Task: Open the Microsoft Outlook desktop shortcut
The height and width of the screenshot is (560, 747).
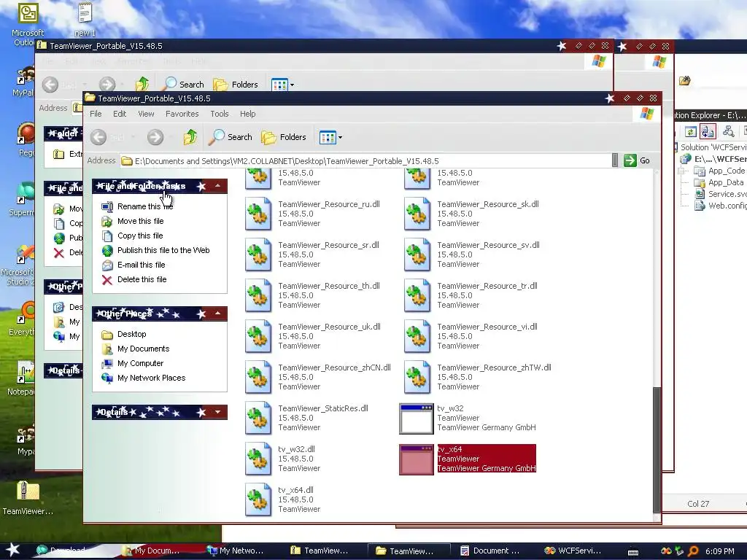Action: [x=28, y=24]
